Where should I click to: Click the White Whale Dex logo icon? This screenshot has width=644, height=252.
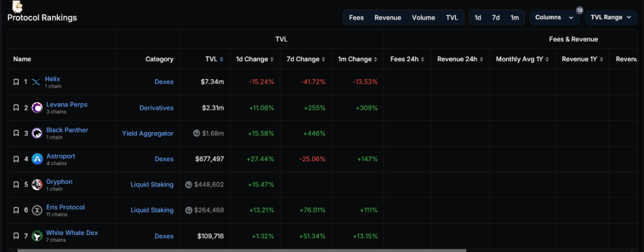pyautogui.click(x=36, y=236)
